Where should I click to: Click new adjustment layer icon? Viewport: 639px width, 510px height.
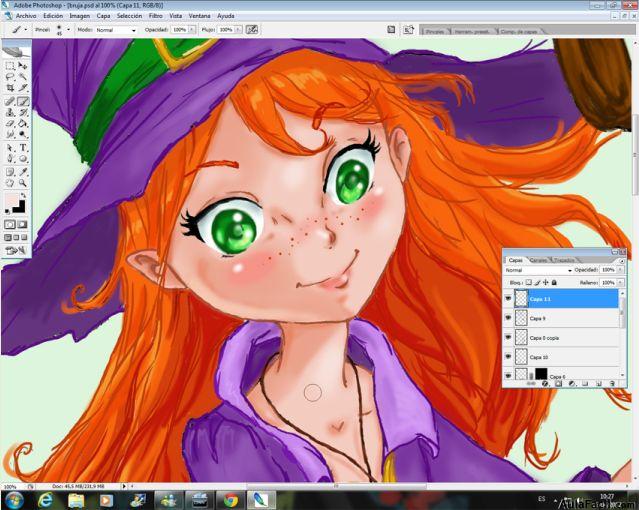(x=572, y=384)
